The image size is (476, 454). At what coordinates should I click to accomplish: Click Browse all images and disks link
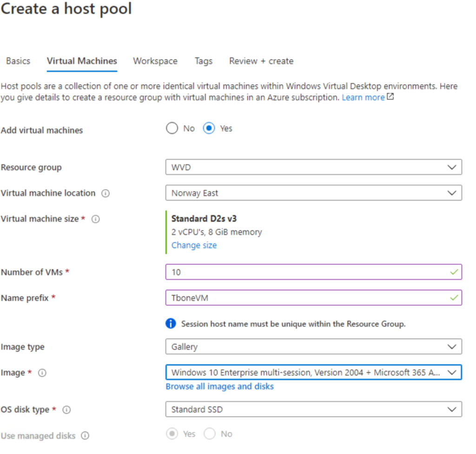pos(219,387)
